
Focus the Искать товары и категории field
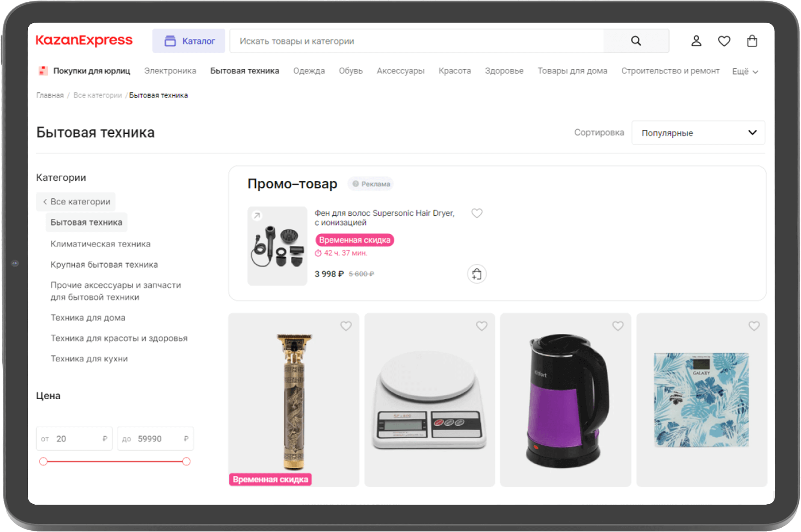pos(417,41)
